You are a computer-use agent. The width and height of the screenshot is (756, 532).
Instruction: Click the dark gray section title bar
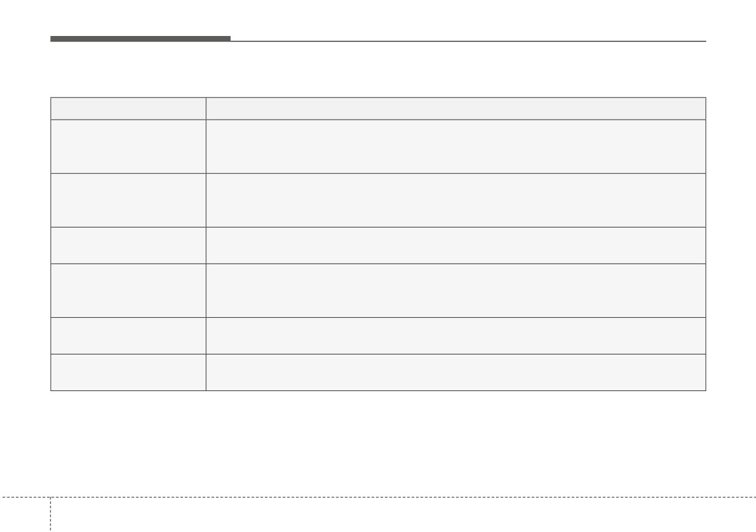(140, 39)
